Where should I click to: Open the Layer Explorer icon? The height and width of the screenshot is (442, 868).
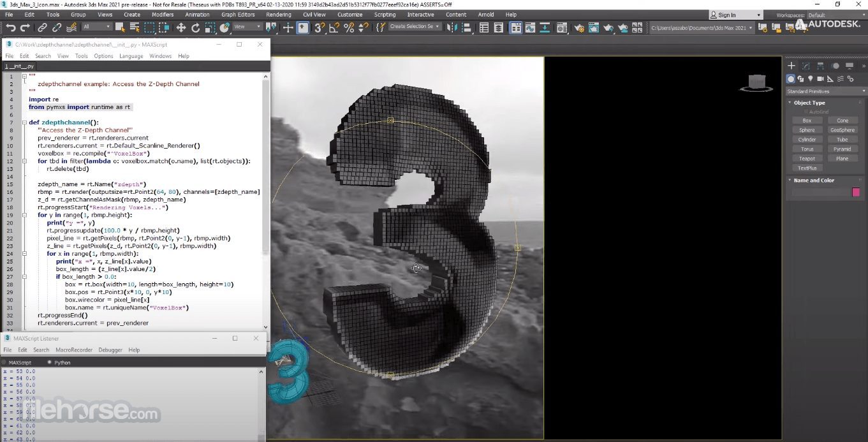coord(498,27)
